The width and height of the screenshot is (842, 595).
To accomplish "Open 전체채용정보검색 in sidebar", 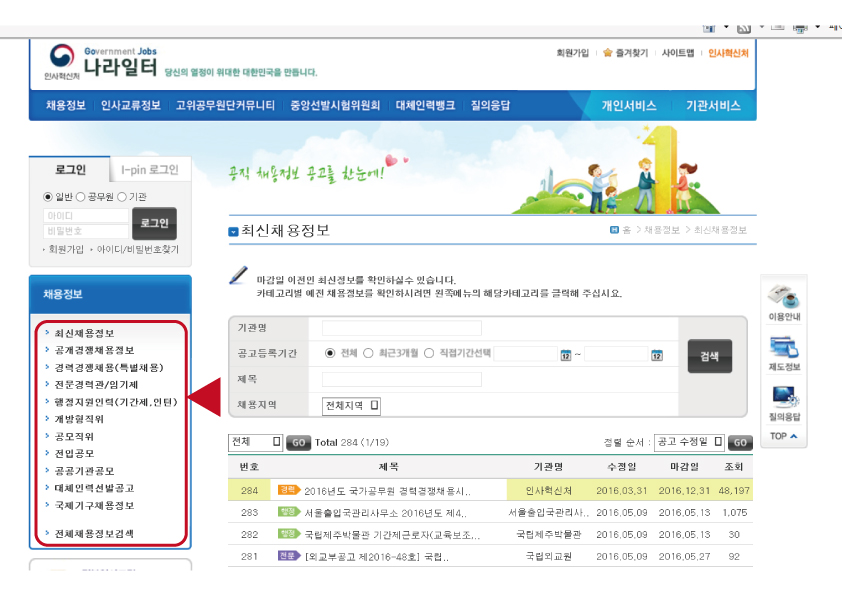I will click(x=94, y=533).
